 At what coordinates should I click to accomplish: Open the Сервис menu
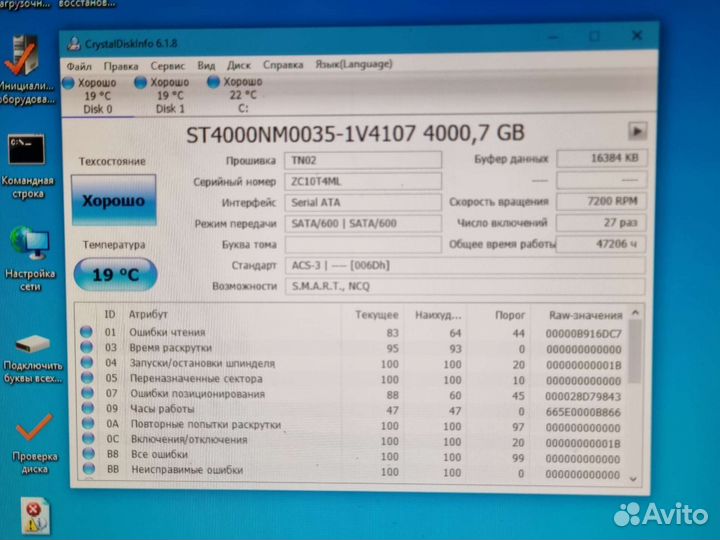166,65
